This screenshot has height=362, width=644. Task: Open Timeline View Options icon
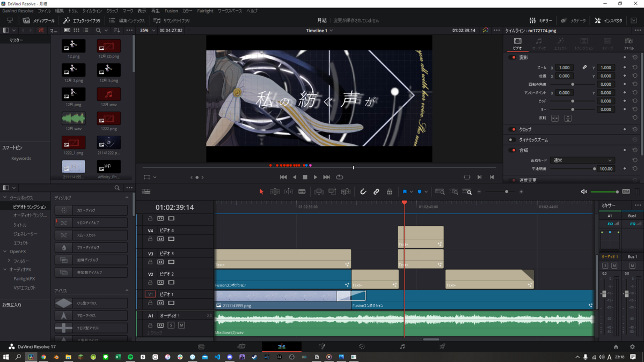click(x=146, y=191)
